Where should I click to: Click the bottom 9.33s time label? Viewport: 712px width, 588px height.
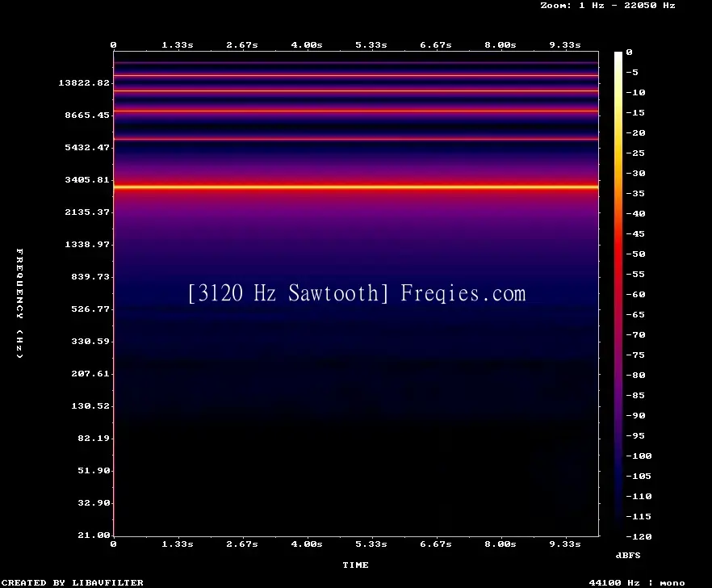[565, 544]
